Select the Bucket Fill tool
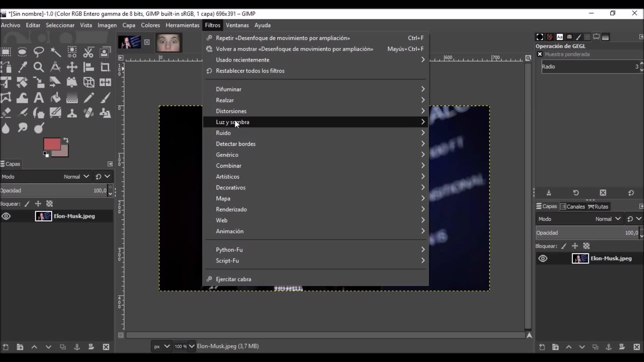644x362 pixels. coord(55,98)
